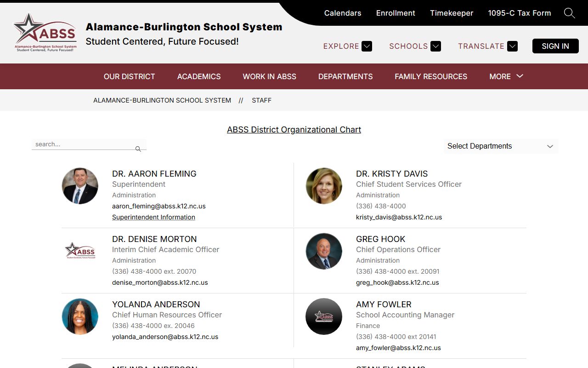The height and width of the screenshot is (368, 588).
Task: Open the Select Departments dropdown
Action: click(x=500, y=146)
